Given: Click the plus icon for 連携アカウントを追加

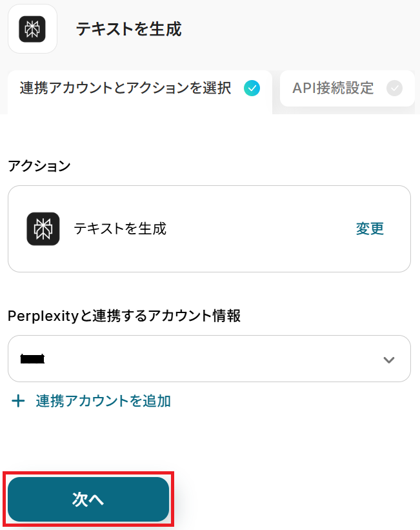Looking at the screenshot, I should coord(19,401).
